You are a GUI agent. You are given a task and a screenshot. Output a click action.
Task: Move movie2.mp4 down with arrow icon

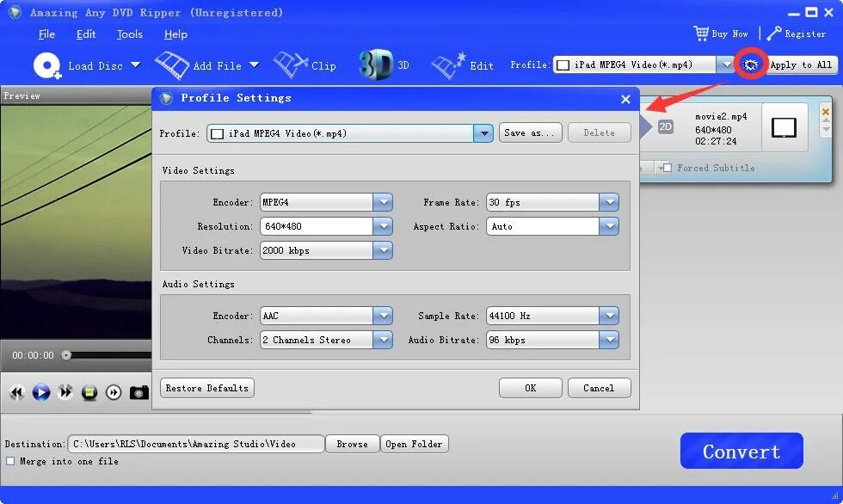[826, 130]
